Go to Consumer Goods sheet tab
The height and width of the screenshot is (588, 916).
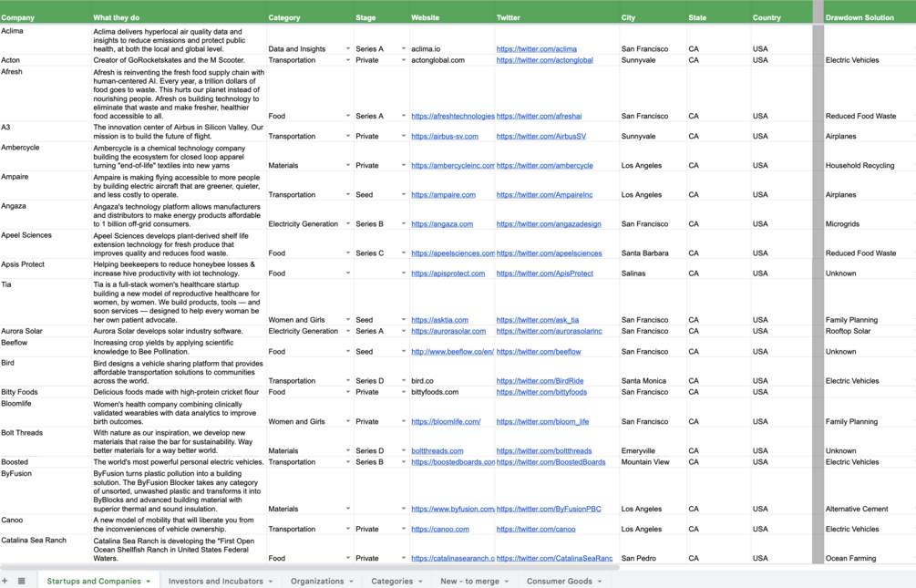pos(560,581)
